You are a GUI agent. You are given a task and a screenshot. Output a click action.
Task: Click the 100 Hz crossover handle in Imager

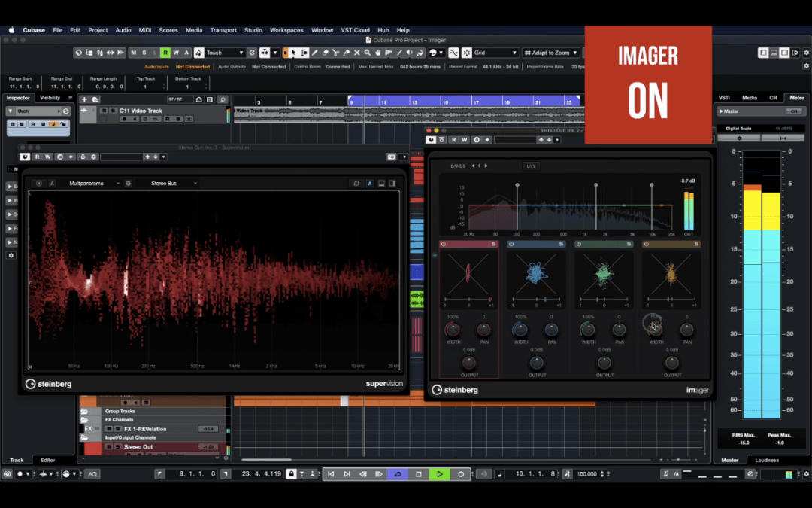point(517,184)
